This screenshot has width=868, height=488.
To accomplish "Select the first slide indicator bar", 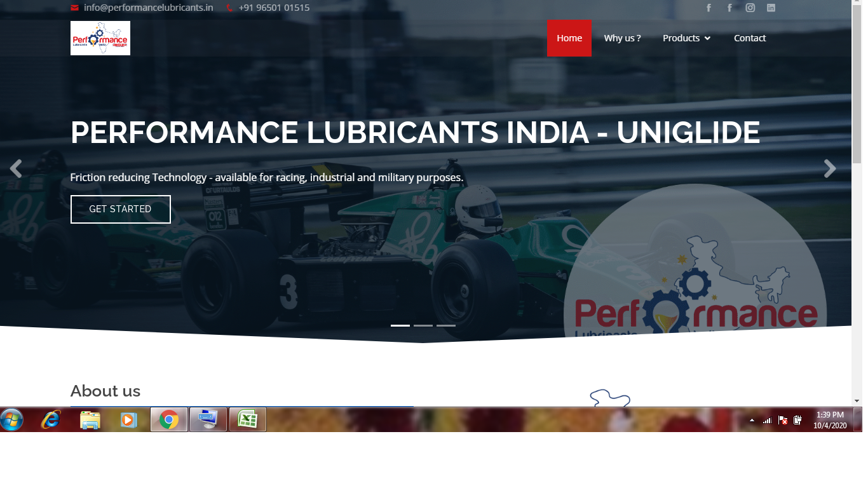I will (400, 325).
